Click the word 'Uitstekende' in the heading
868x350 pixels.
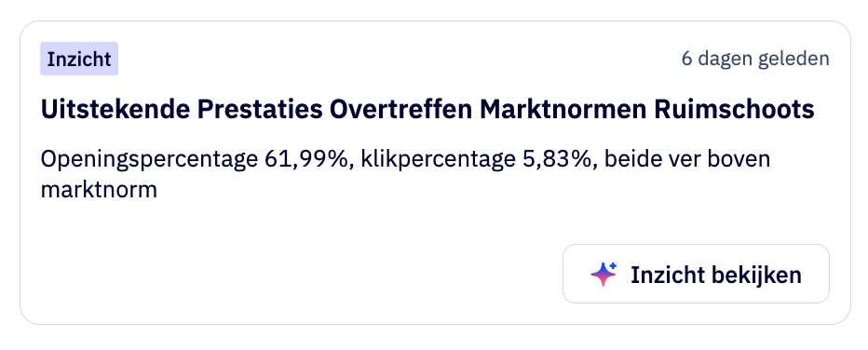[115, 110]
